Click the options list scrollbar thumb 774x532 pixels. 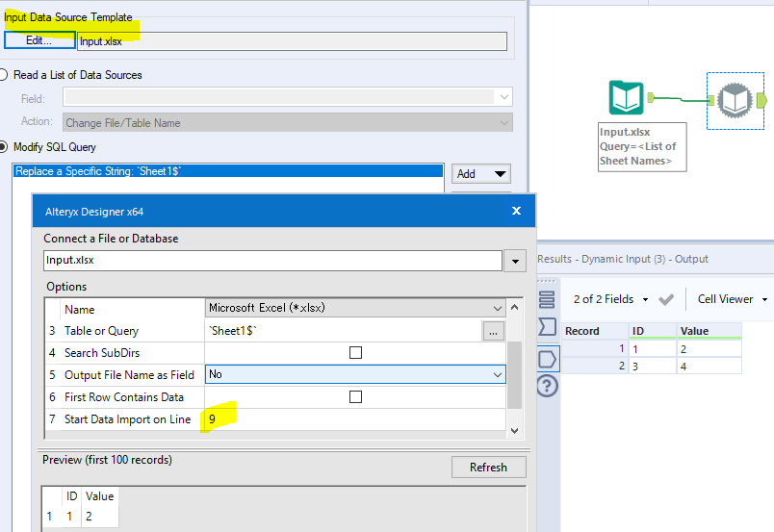(x=514, y=375)
